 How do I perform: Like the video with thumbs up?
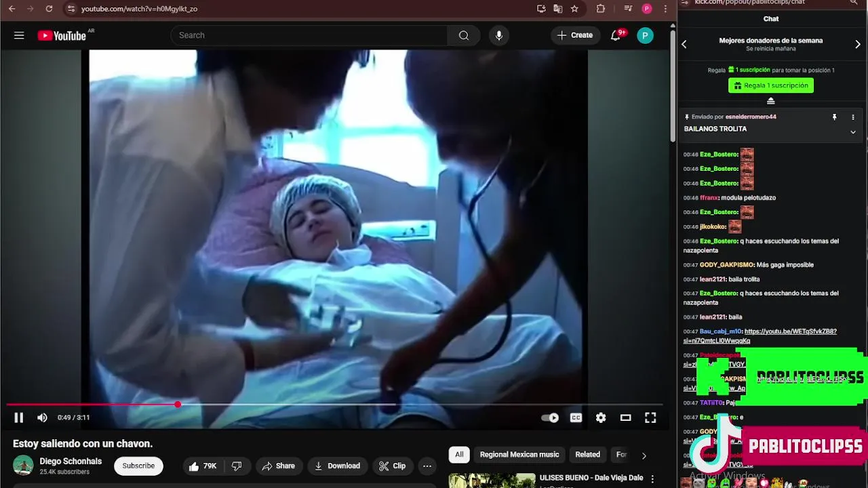203,466
